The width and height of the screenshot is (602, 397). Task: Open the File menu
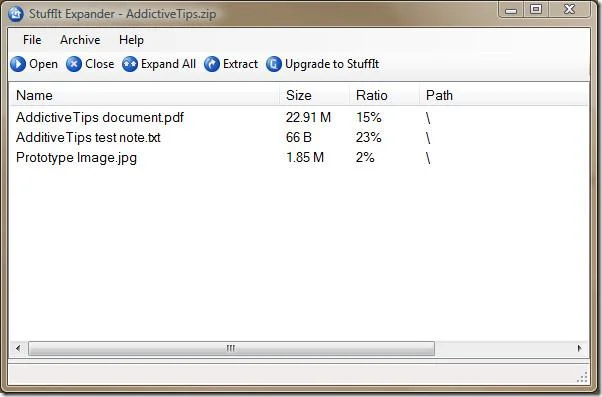tap(32, 40)
